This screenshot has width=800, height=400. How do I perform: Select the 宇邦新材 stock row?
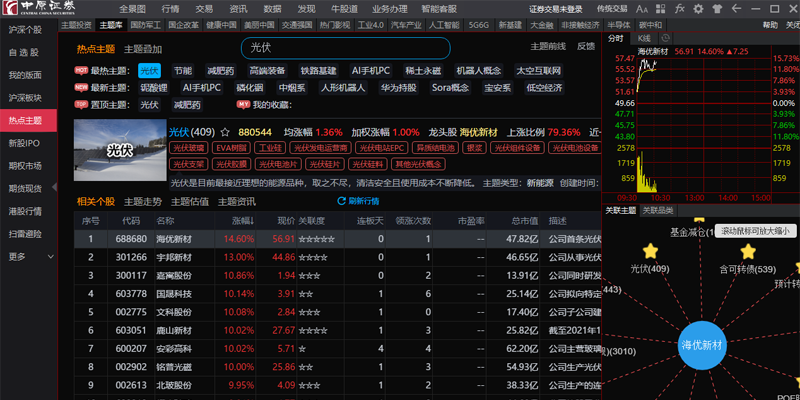[x=338, y=257]
